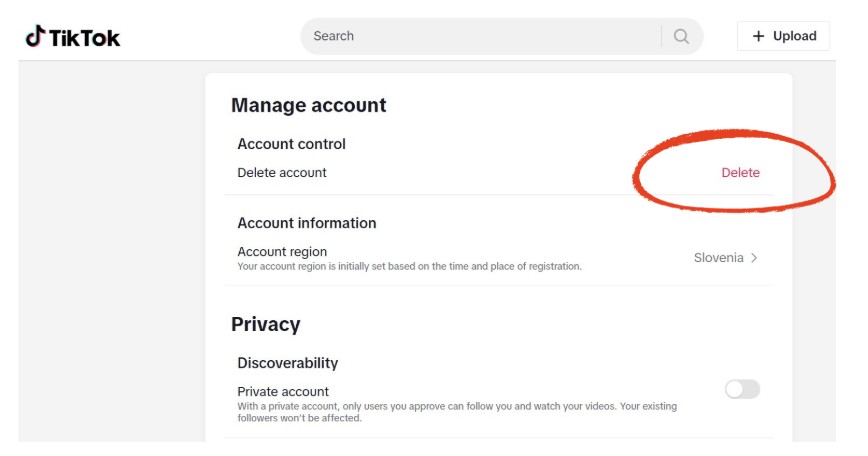Image resolution: width=868 pixels, height=456 pixels.
Task: Click the plus icon beside Upload
Action: click(758, 36)
